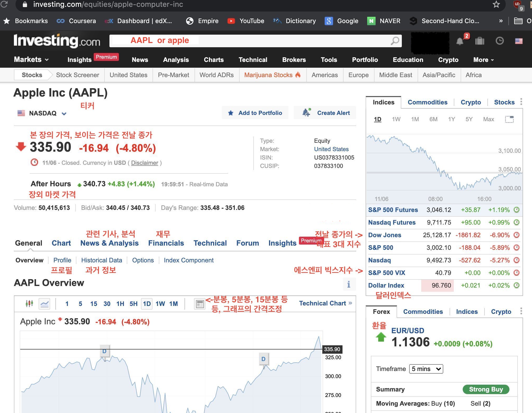Select the 1M range on indices chart

pyautogui.click(x=415, y=119)
